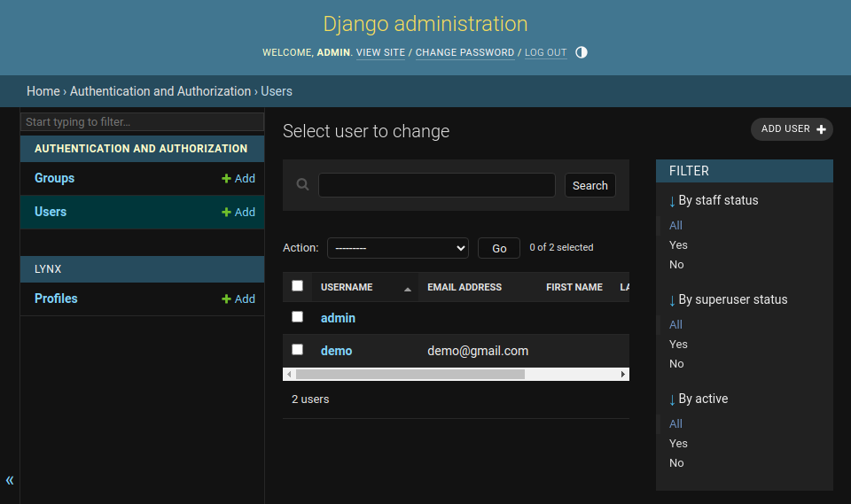Image resolution: width=851 pixels, height=504 pixels.
Task: Click View Site link
Action: [380, 52]
